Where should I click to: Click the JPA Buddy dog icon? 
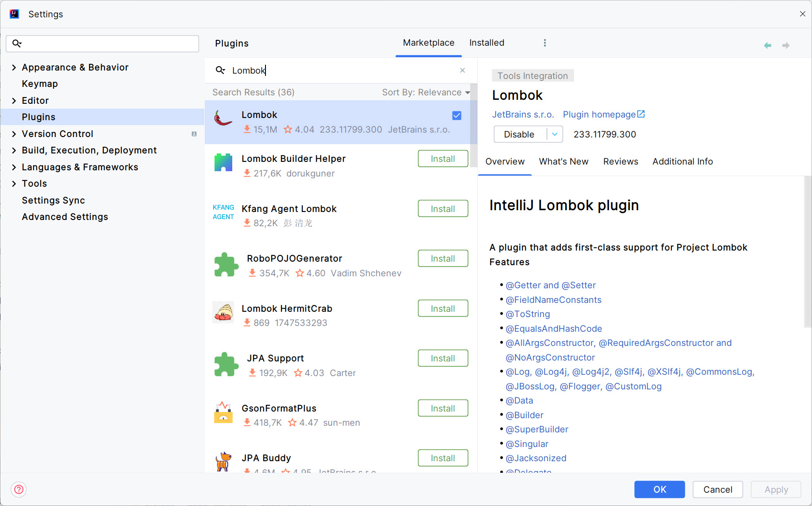pos(223,461)
